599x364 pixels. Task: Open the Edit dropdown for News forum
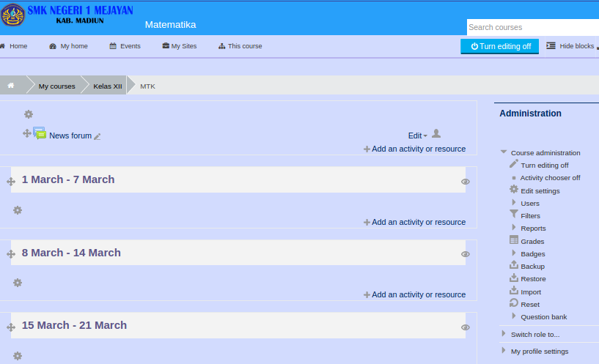tap(418, 135)
